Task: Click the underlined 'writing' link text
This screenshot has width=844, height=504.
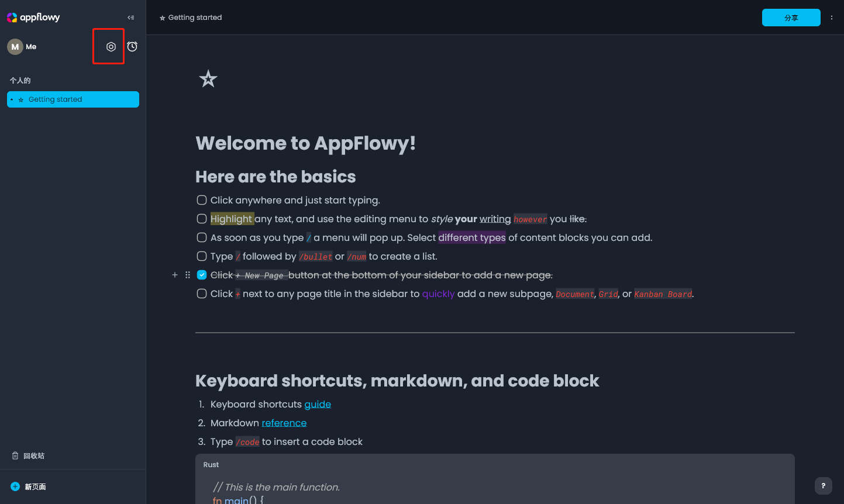Action: (495, 219)
